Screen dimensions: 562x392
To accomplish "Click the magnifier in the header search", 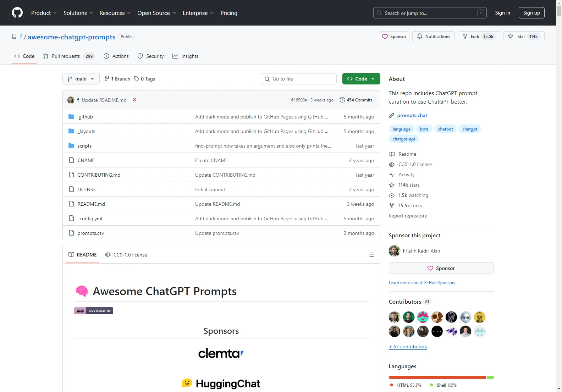I will tap(379, 13).
